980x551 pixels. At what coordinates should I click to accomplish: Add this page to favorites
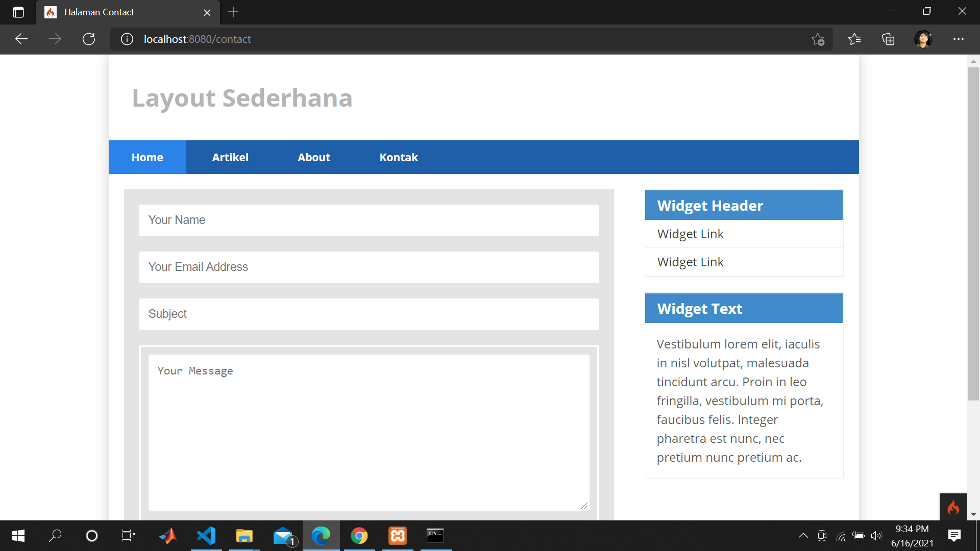819,39
